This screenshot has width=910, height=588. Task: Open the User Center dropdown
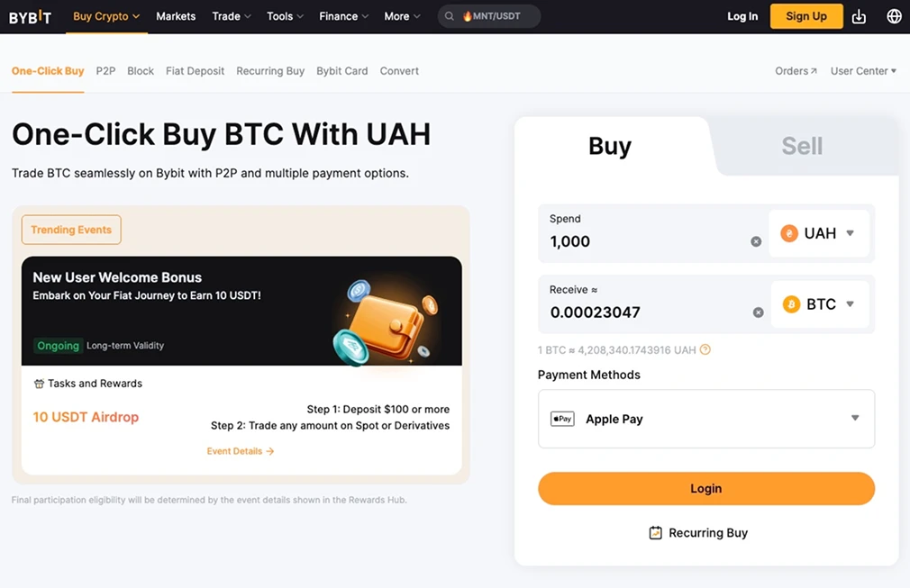(x=861, y=70)
